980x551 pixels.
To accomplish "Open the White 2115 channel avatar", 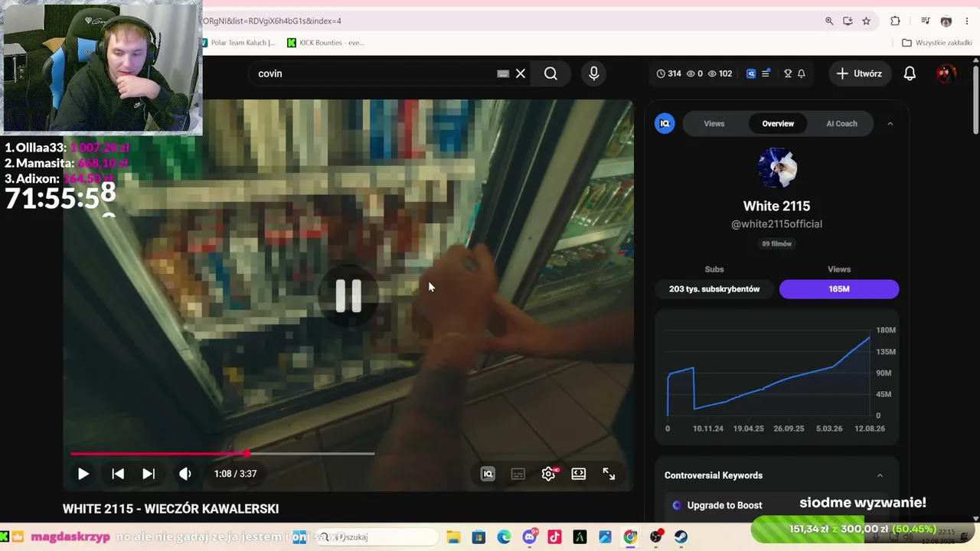I will (776, 168).
